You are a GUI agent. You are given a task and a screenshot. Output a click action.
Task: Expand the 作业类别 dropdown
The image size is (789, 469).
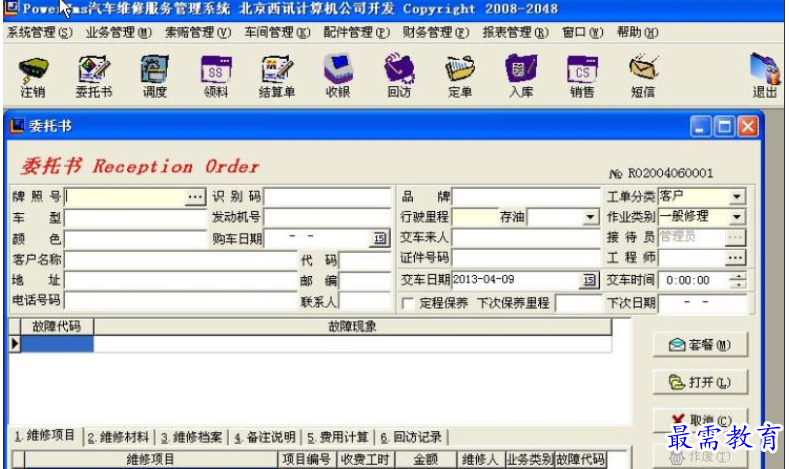pos(737,217)
